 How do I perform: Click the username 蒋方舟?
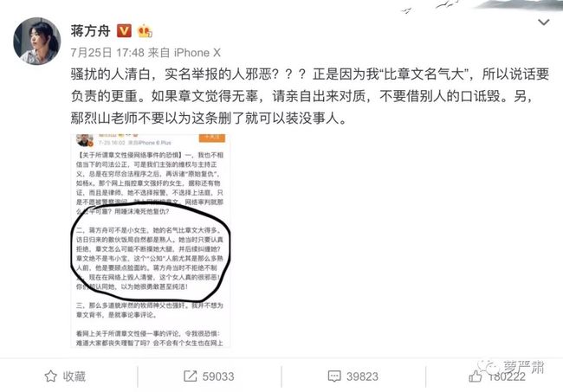point(90,31)
